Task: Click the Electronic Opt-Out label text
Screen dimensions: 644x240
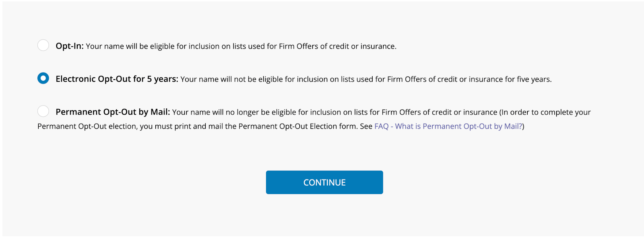Action: pos(117,79)
